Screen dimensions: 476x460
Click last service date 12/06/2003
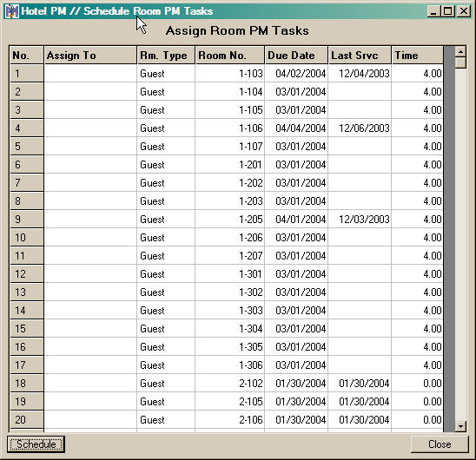(360, 128)
